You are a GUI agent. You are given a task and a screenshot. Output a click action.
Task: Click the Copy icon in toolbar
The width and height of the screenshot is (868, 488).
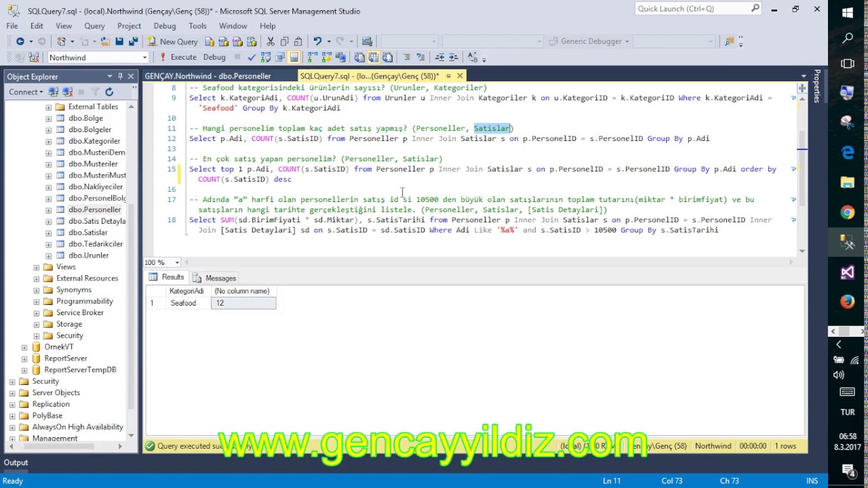(284, 41)
